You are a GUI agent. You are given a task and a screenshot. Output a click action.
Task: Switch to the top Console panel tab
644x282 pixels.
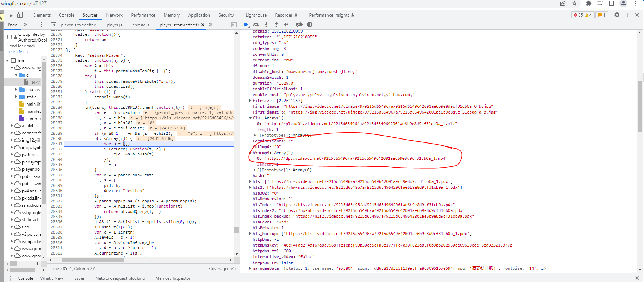67,15
